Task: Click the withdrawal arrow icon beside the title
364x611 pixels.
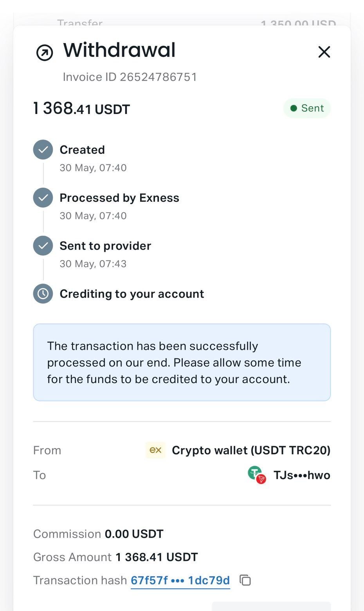Action: click(45, 52)
